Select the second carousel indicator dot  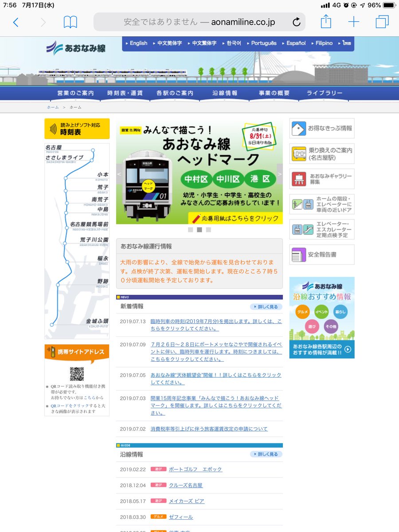tap(199, 230)
